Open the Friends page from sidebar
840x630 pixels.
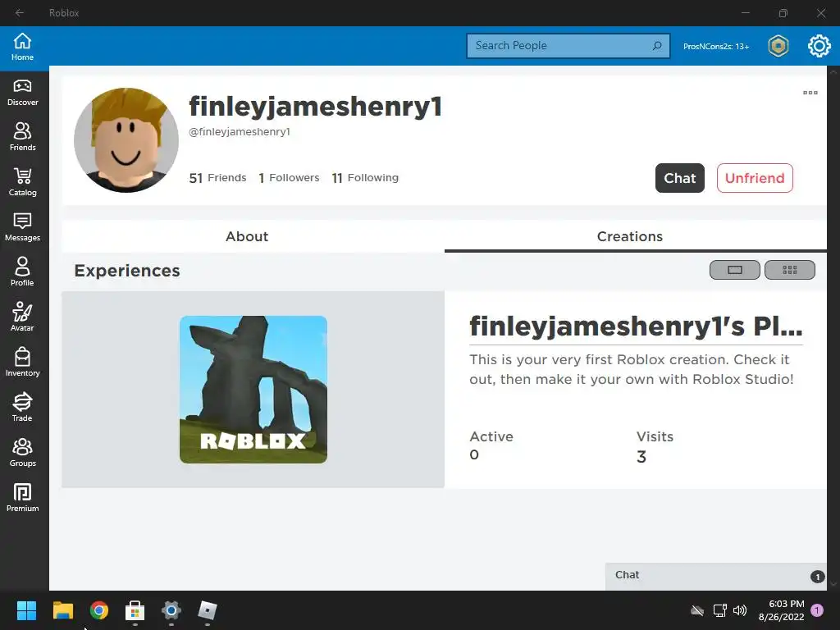pyautogui.click(x=22, y=137)
